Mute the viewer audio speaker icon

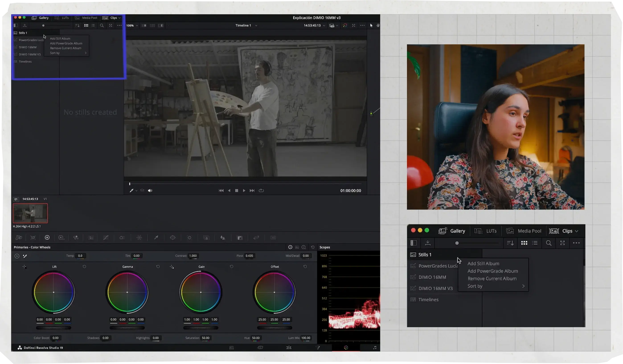[150, 190]
